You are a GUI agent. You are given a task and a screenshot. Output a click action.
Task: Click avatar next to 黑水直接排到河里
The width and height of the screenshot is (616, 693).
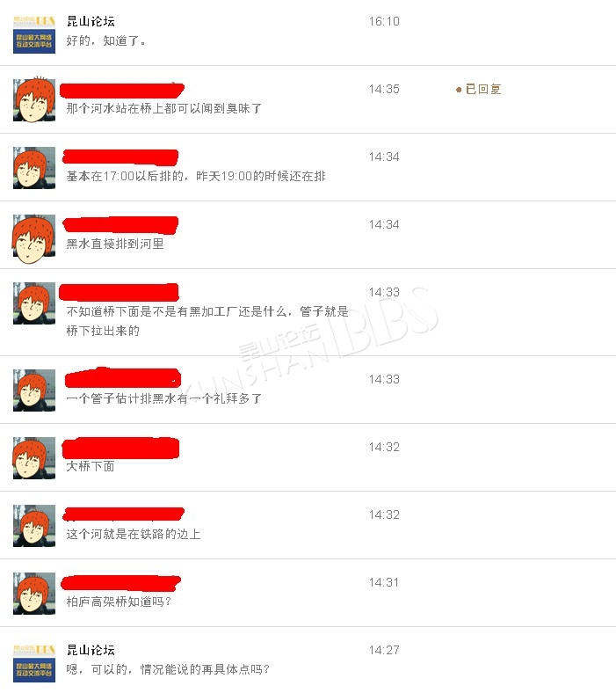pos(34,237)
